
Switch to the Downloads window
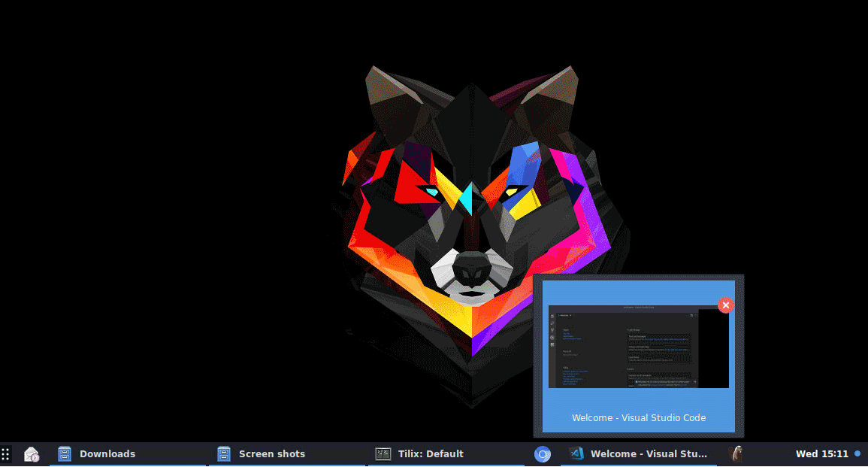click(107, 454)
